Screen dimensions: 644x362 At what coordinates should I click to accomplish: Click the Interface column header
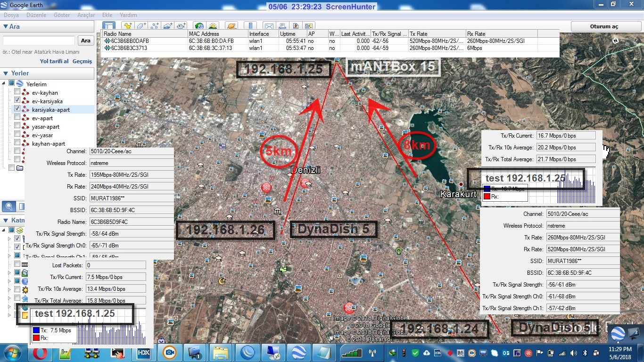(x=263, y=34)
